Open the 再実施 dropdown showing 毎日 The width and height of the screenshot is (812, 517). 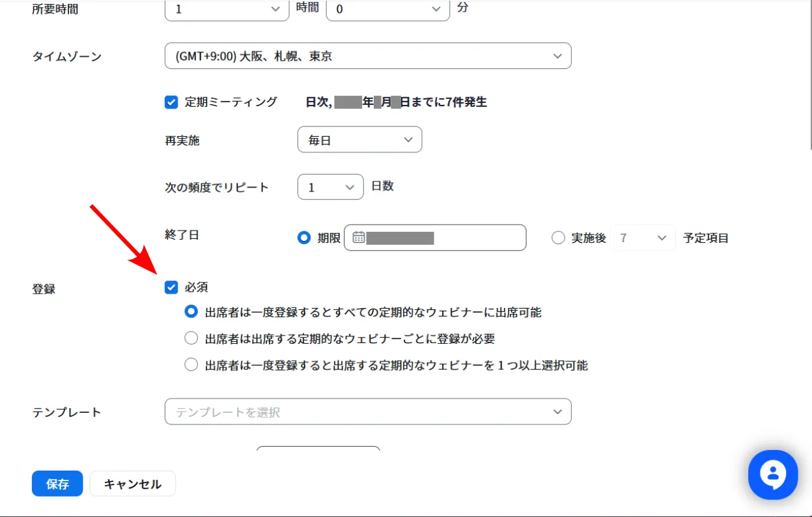(x=359, y=140)
